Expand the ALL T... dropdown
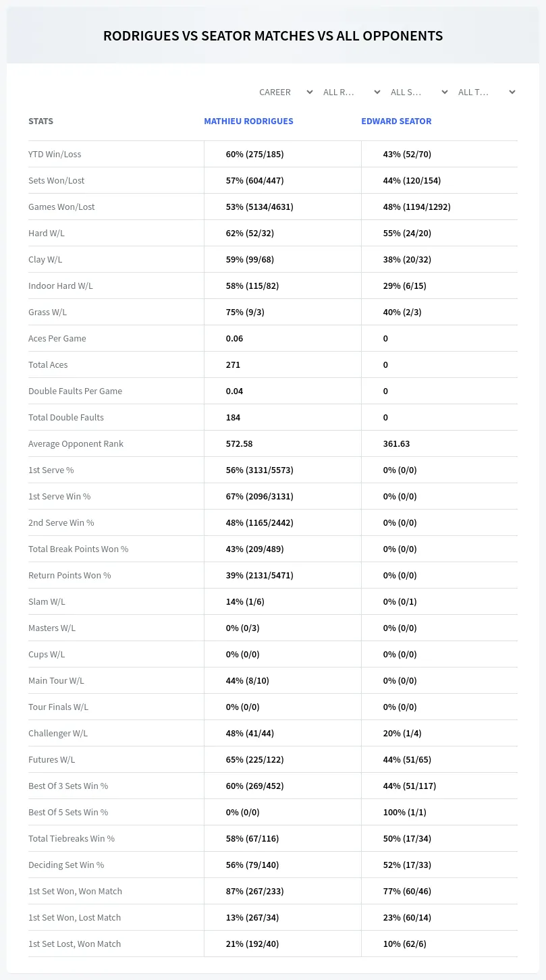Viewport: 546px width, 980px height. [487, 92]
